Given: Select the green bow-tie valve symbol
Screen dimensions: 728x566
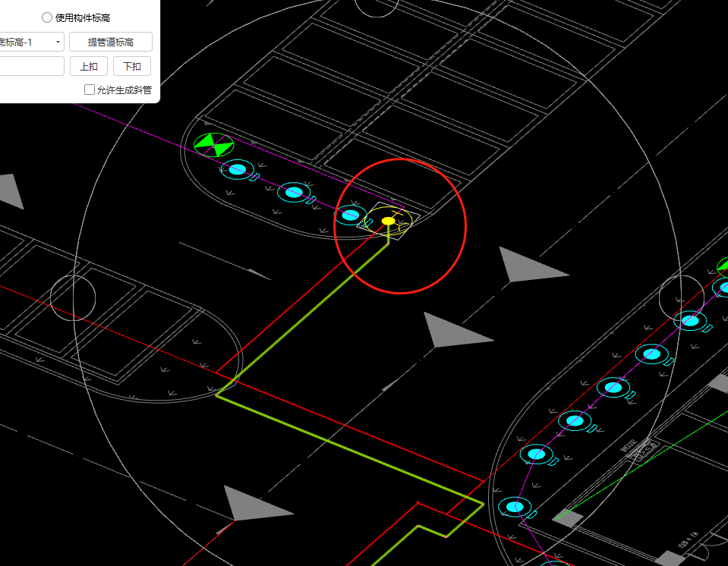Looking at the screenshot, I should click(213, 145).
